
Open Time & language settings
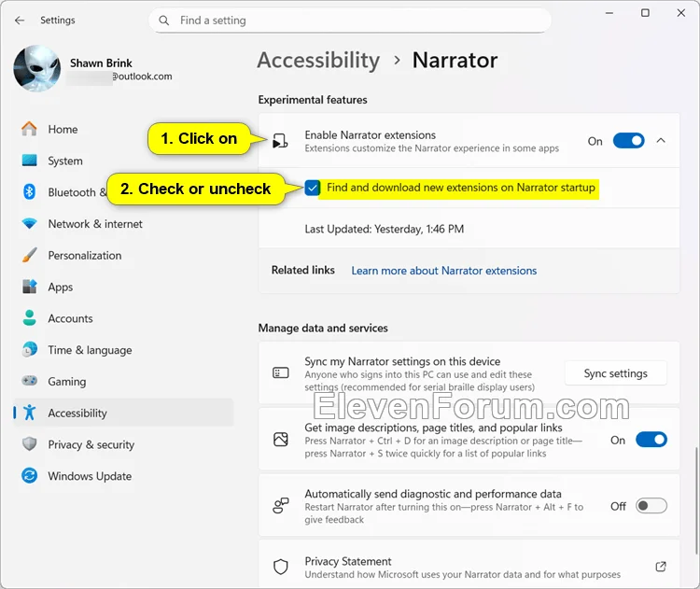pos(123,350)
